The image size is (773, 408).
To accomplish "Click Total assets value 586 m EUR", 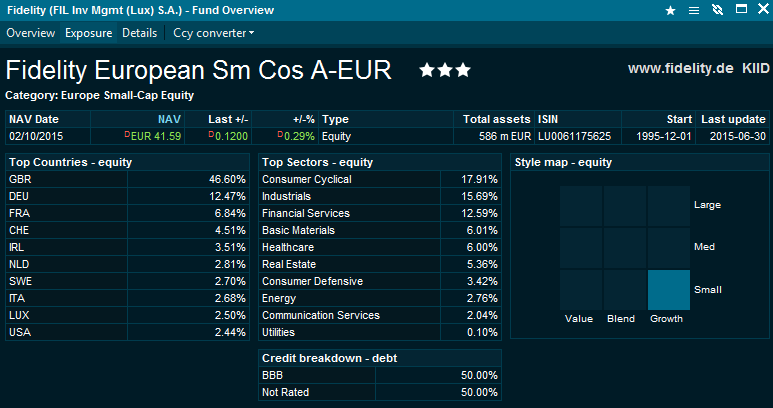I will tap(505, 136).
